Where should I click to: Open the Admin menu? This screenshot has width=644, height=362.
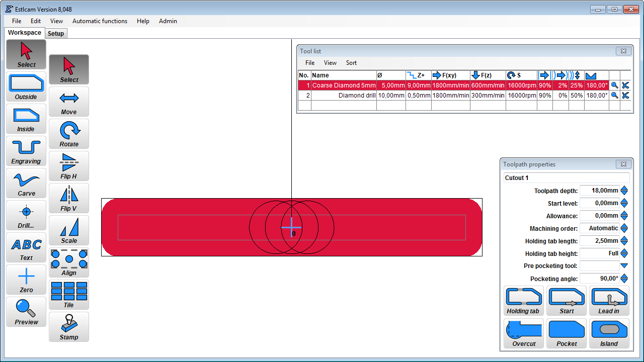pyautogui.click(x=168, y=21)
